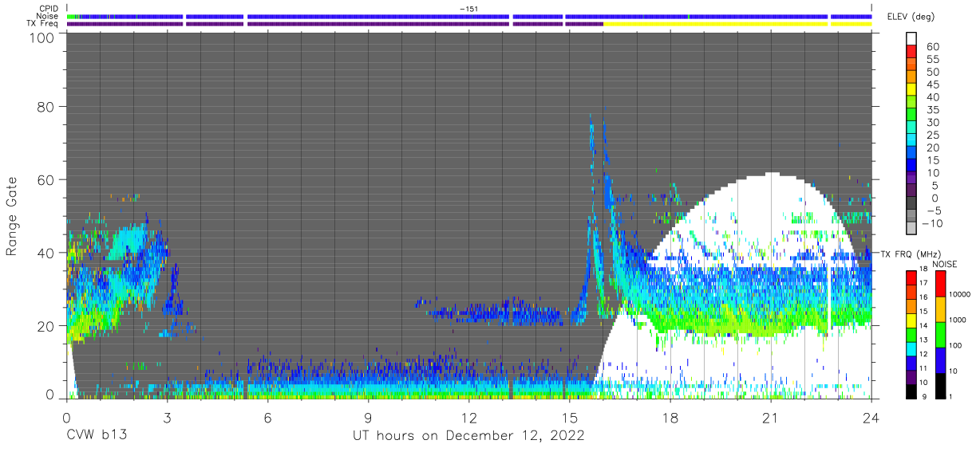Click the 12 UT hour axis tick label
The height and width of the screenshot is (452, 980).
click(468, 417)
